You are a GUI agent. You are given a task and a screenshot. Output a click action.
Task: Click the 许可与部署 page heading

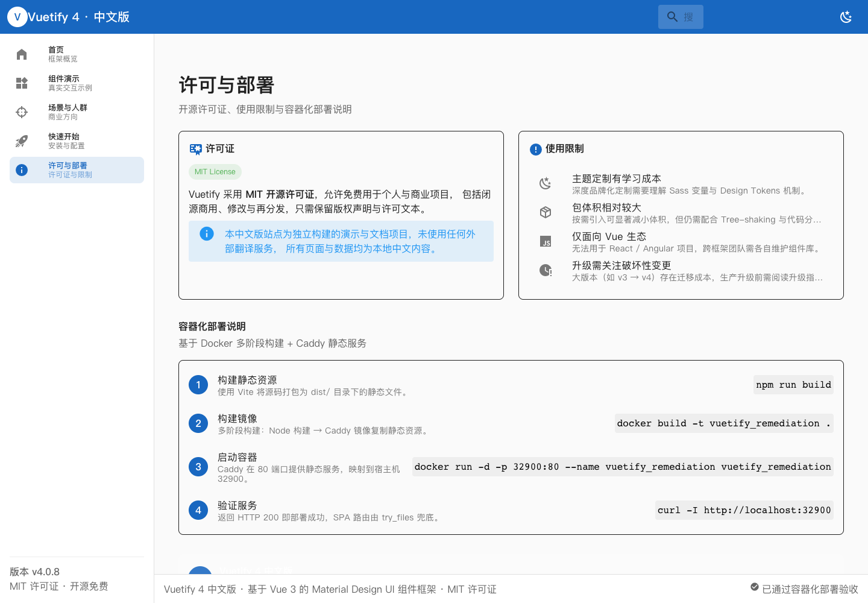(227, 85)
